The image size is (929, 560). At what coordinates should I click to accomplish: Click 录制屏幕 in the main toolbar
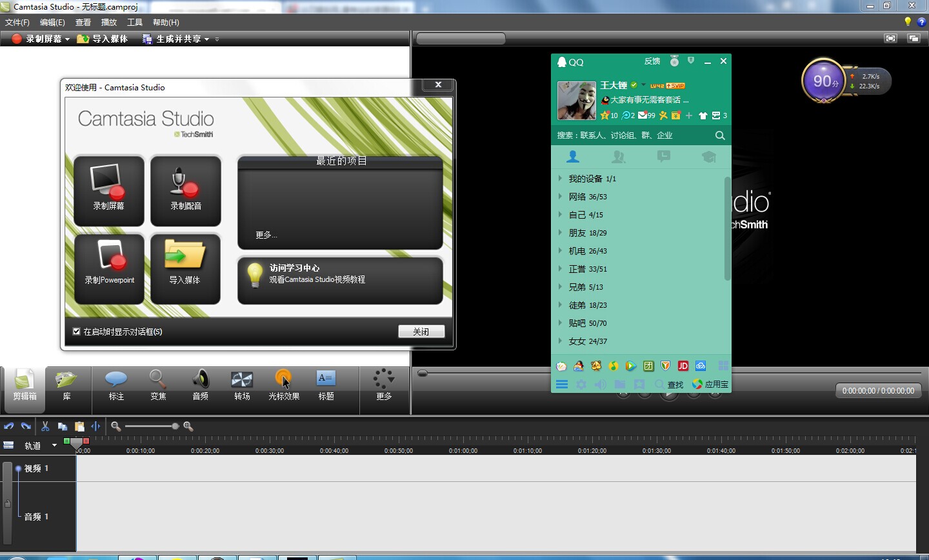coord(37,39)
